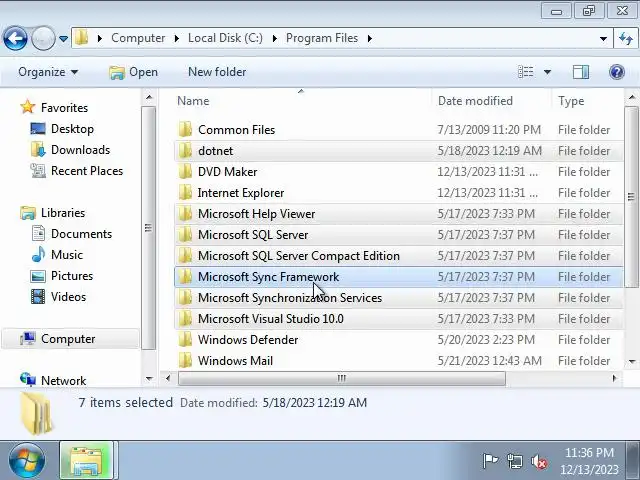Click the Open button in the toolbar
The width and height of the screenshot is (640, 480).
(133, 72)
